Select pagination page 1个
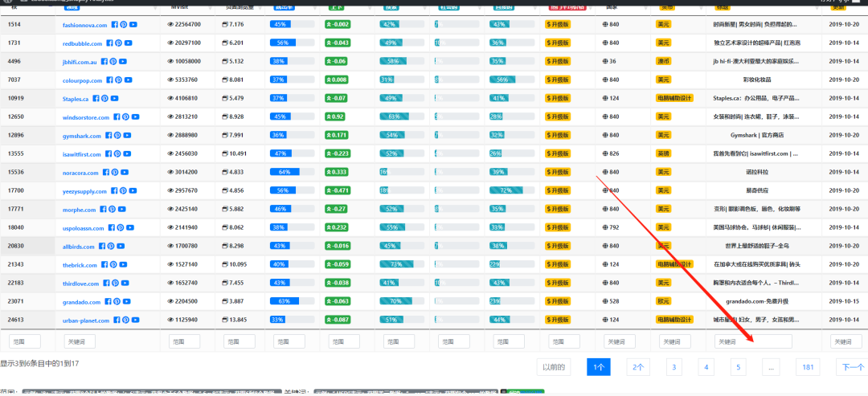Image resolution: width=868 pixels, height=396 pixels. (x=599, y=367)
